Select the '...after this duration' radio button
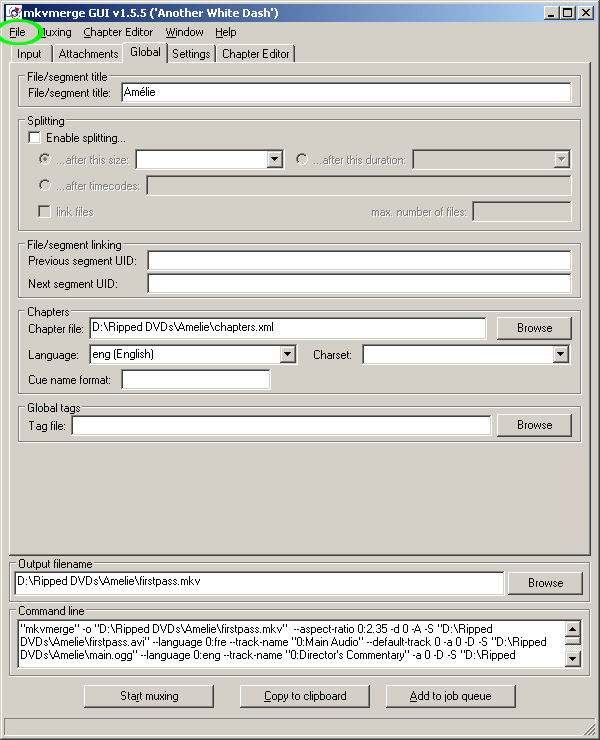Viewport: 600px width, 740px height. [302, 159]
